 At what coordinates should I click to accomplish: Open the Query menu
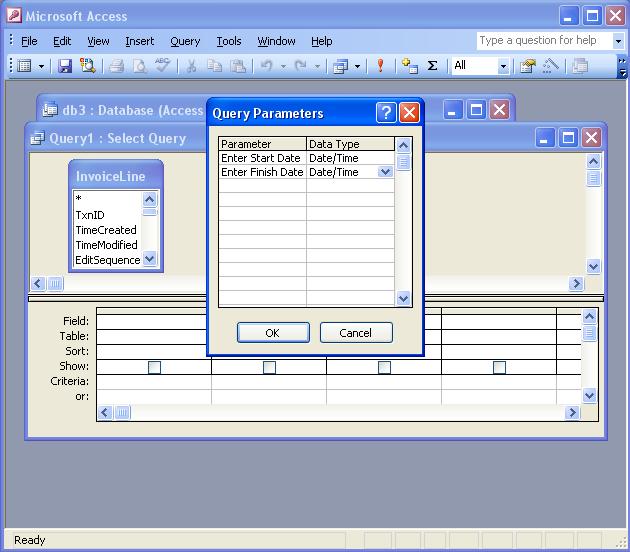[185, 41]
